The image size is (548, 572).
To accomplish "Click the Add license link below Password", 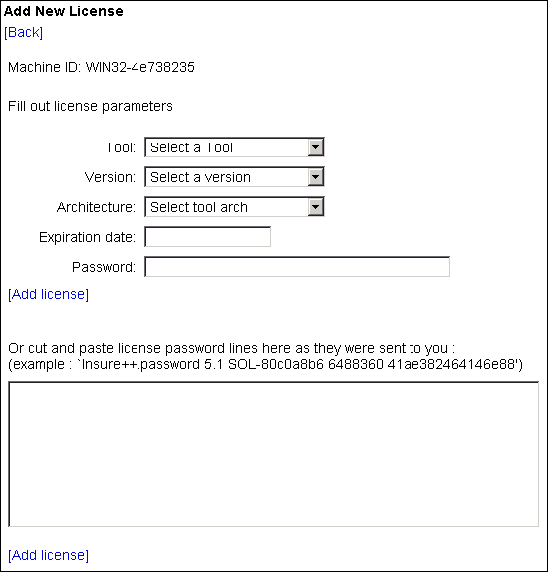I will pos(49,294).
